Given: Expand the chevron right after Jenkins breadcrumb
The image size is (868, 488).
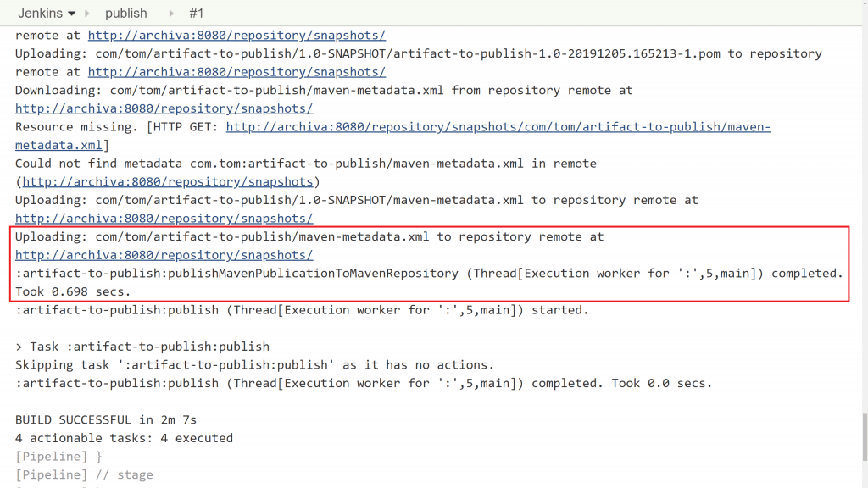Looking at the screenshot, I should (87, 14).
